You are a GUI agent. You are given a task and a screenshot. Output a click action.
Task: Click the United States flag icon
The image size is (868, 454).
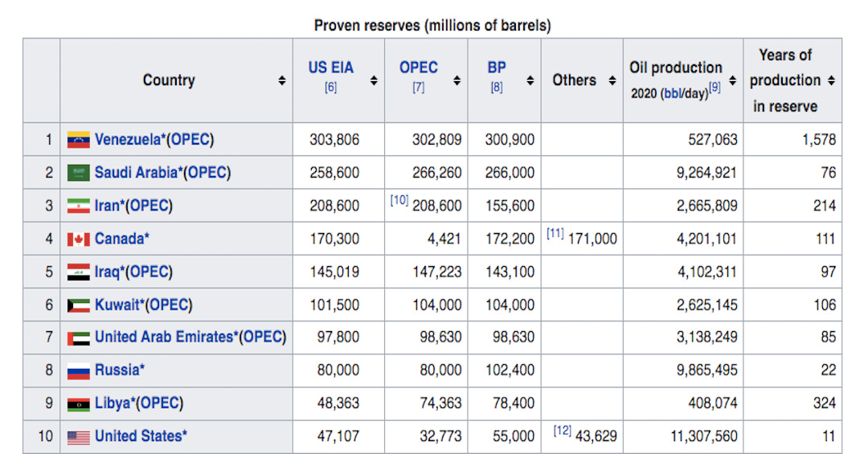click(x=79, y=437)
